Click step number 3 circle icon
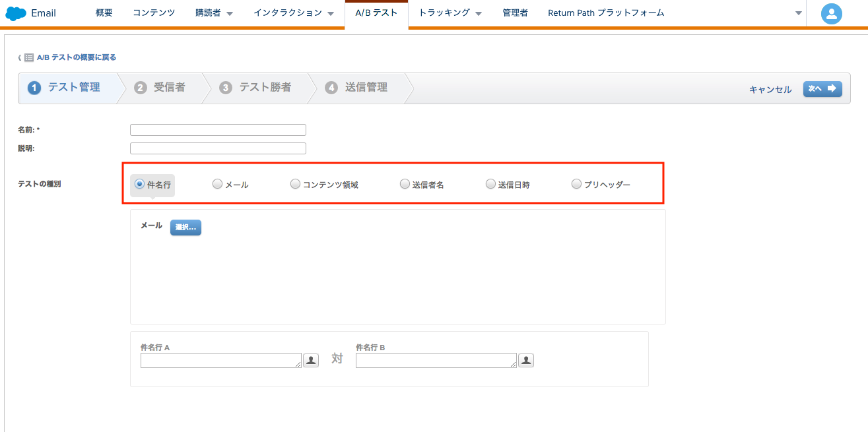The height and width of the screenshot is (432, 868). [226, 88]
